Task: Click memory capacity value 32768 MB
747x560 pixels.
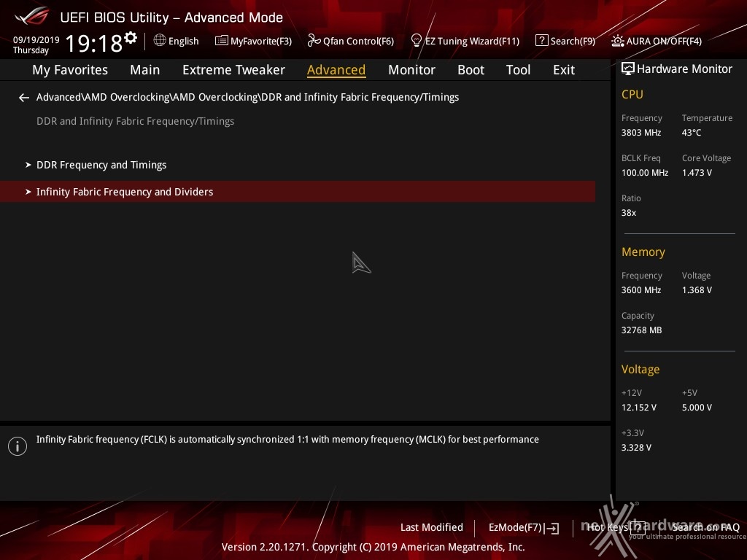Action: point(642,330)
